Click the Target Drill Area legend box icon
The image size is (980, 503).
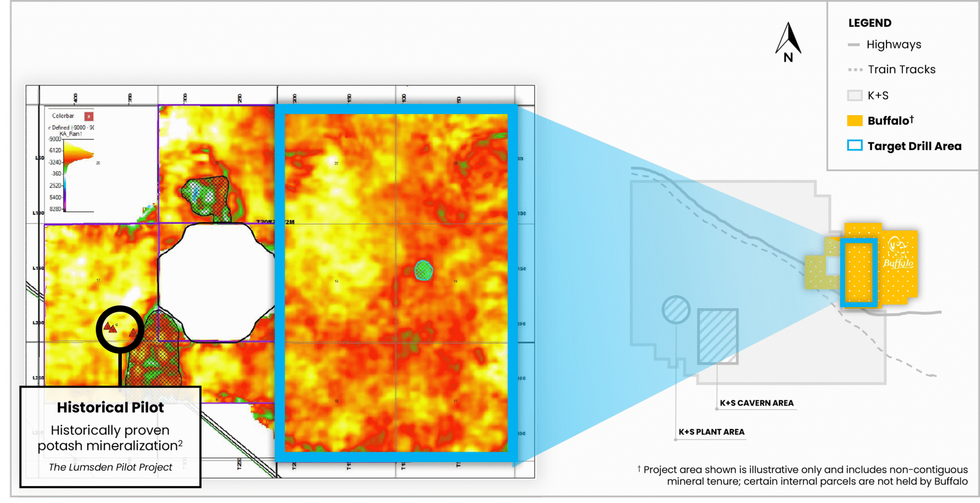[x=854, y=146]
